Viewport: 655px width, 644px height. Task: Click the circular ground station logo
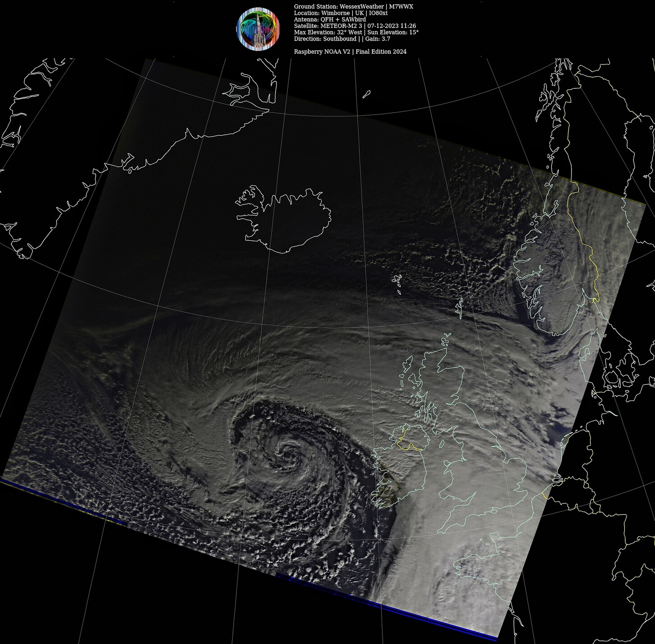point(259,28)
